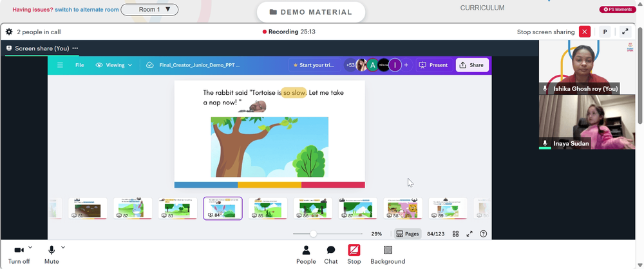Open Screen share three-dot options
The height and width of the screenshot is (269, 644).
pyautogui.click(x=75, y=48)
